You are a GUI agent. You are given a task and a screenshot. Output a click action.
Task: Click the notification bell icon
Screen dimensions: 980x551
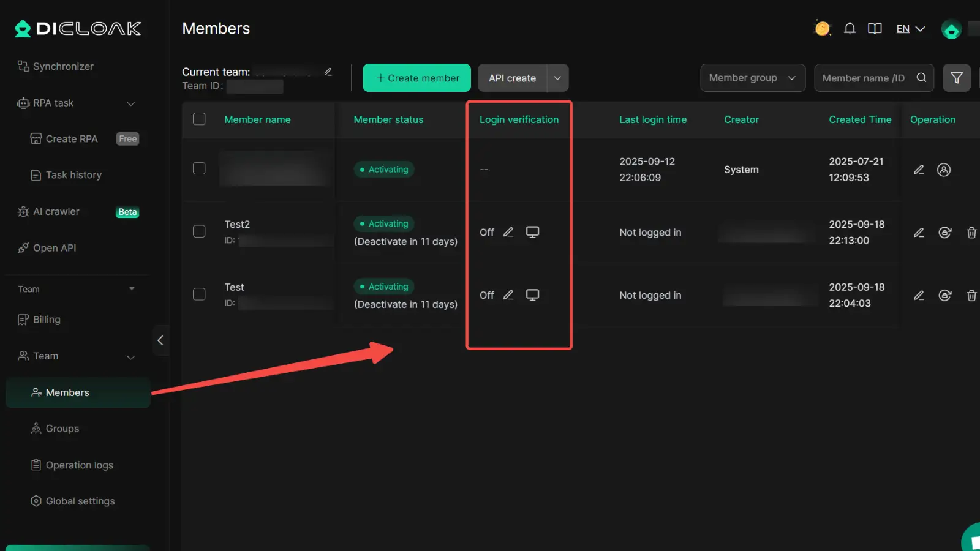coord(850,29)
